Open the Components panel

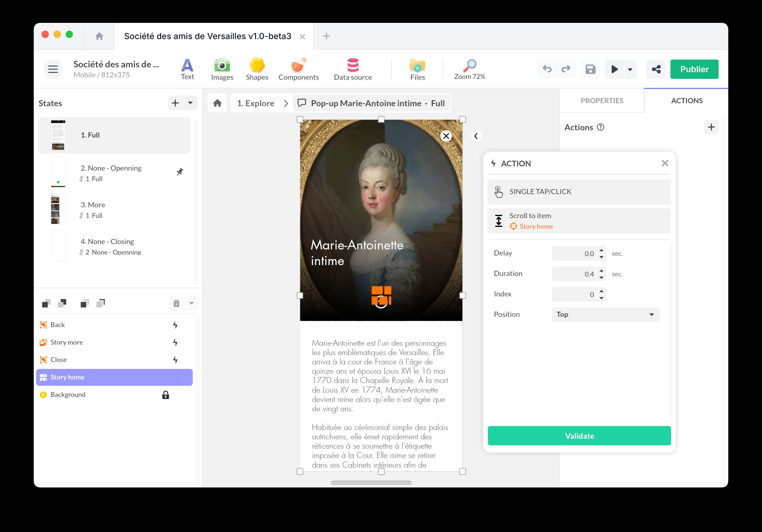[x=298, y=69]
